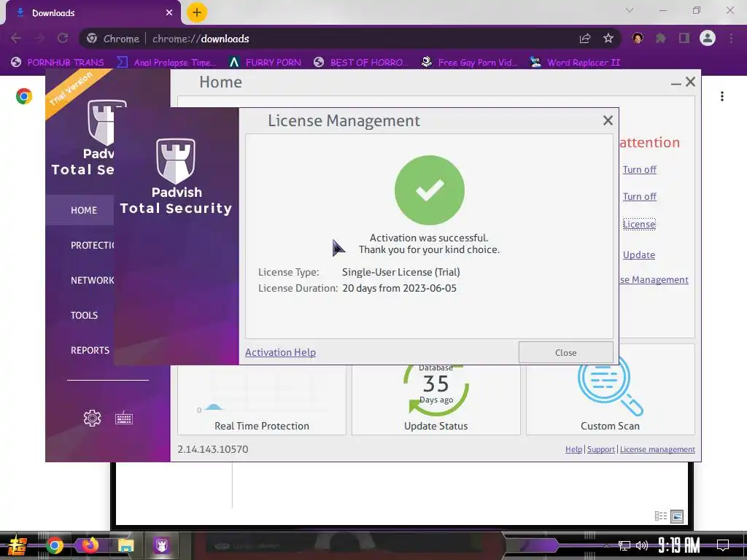Open License Management link on Home panel
The image size is (747, 560).
tap(654, 279)
